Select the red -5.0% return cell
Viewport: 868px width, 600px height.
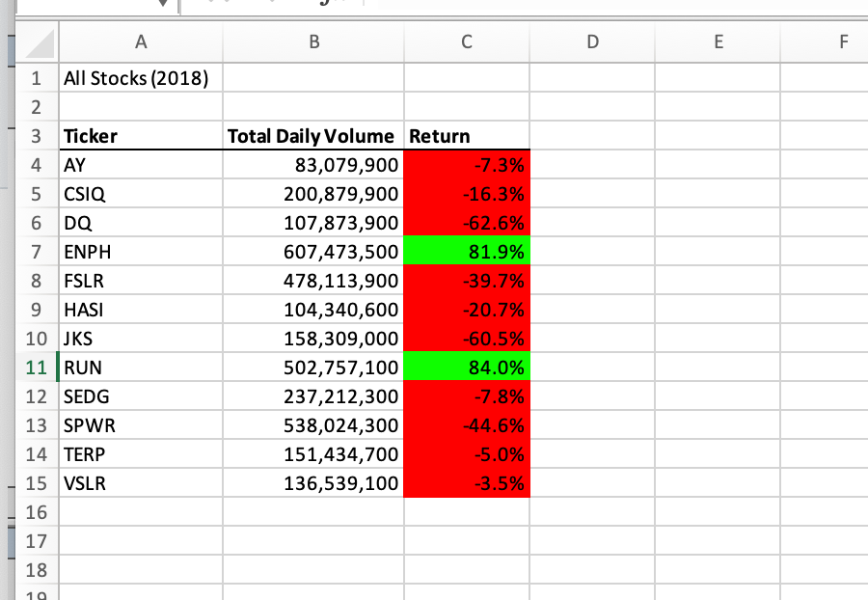tap(467, 454)
